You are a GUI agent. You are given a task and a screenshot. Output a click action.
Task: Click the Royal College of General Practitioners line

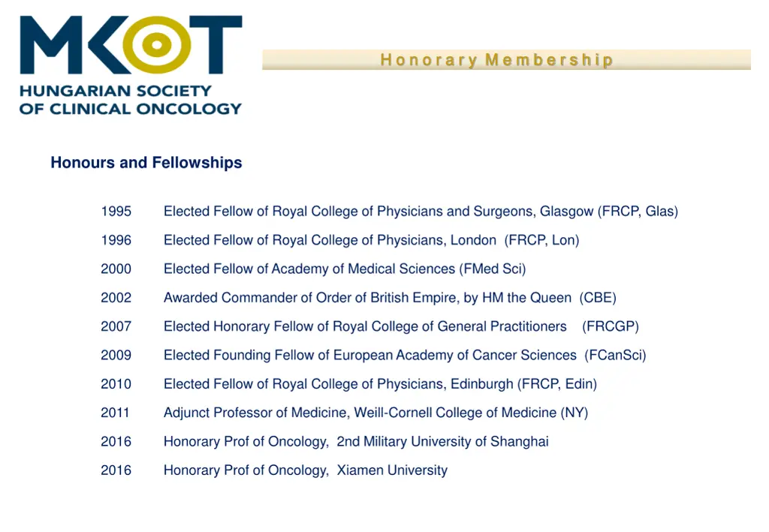click(x=401, y=326)
